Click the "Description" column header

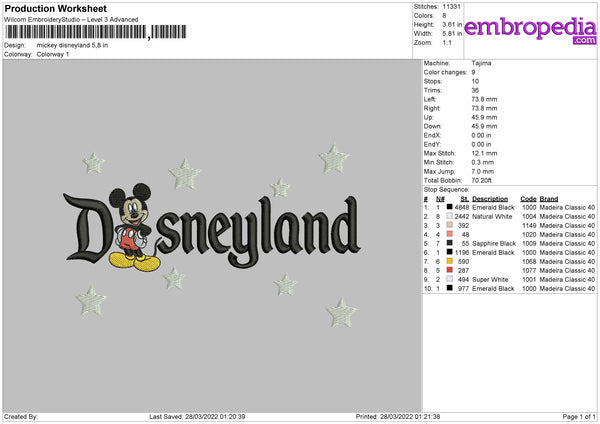pos(490,199)
